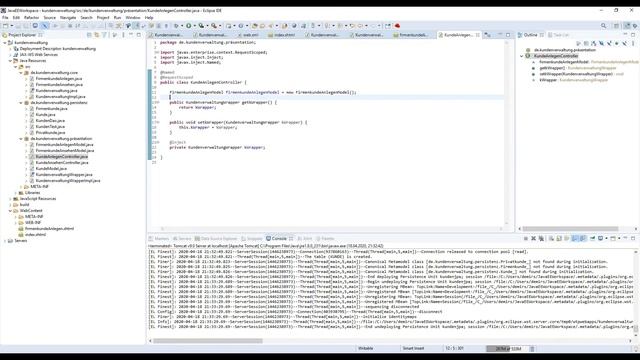Select firmenkundeAnlegenModel field in Outline
The width and height of the screenshot is (640, 360).
(x=589, y=62)
